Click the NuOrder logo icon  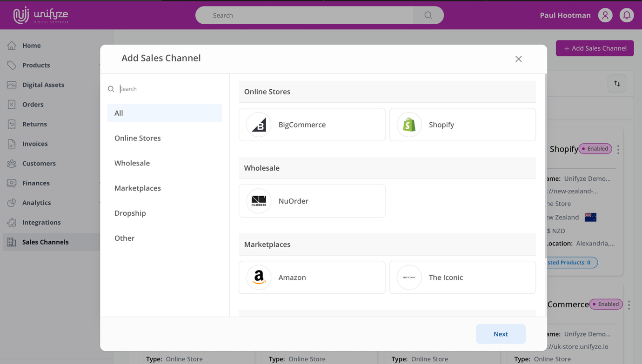tap(259, 201)
